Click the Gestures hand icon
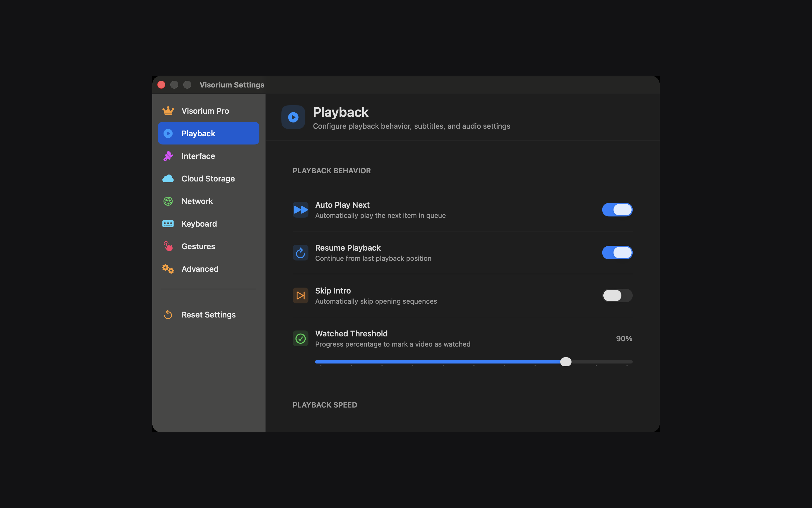812x508 pixels. click(x=168, y=246)
